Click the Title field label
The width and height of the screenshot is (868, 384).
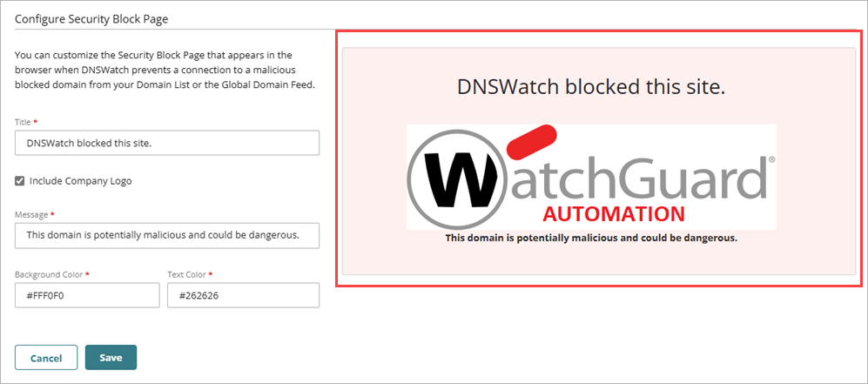coord(22,122)
